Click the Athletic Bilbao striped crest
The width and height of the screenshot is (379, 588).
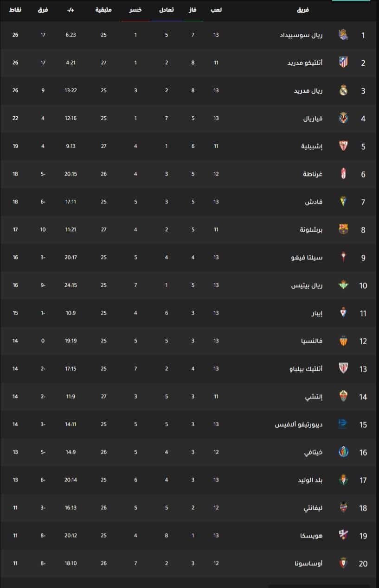(343, 368)
